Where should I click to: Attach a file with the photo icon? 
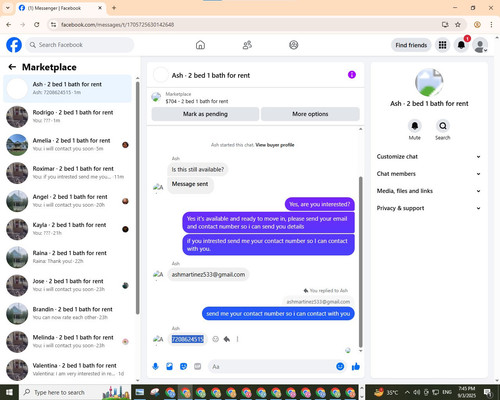pyautogui.click(x=169, y=367)
